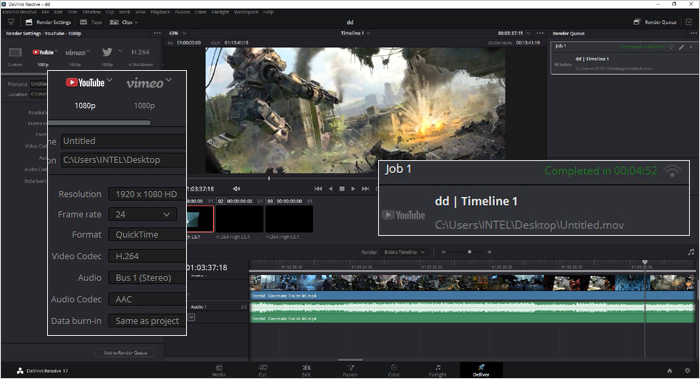The width and height of the screenshot is (700, 379).
Task: Zoom out timeline with the minus button
Action: pos(443,252)
